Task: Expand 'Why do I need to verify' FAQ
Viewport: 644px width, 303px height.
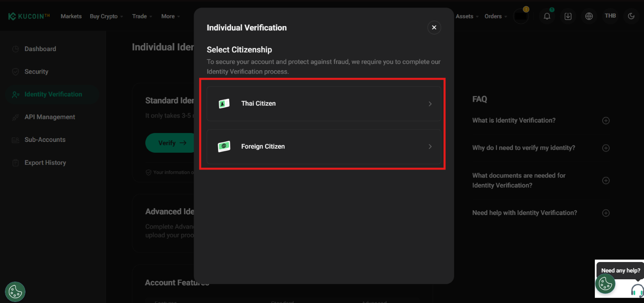Action: (x=606, y=148)
